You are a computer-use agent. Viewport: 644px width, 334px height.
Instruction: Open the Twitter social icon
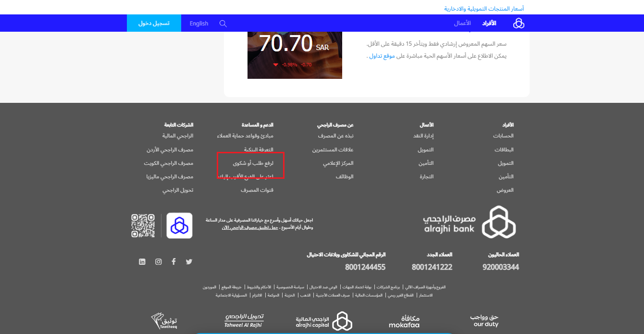[189, 262]
